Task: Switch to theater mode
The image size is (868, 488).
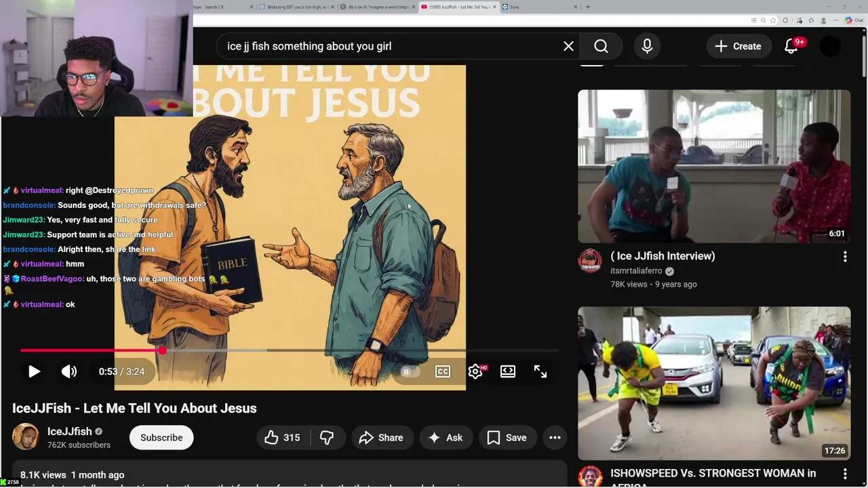Action: [508, 371]
